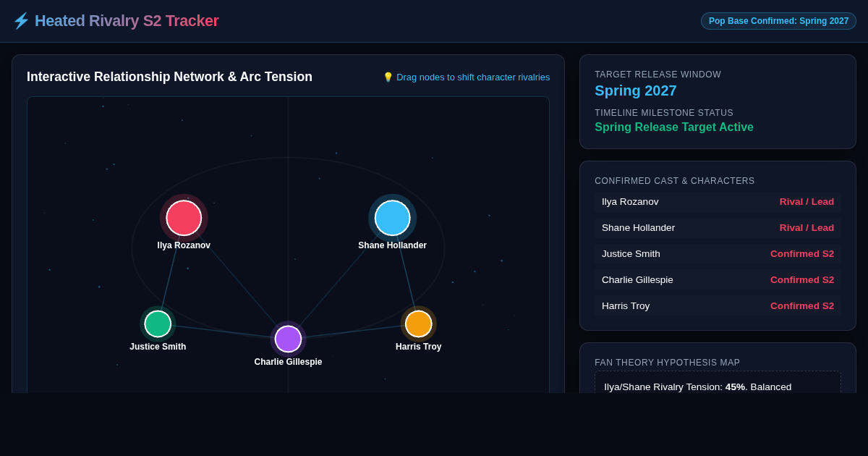Click the lightbulb hint icon
868x456 pixels.
click(388, 77)
